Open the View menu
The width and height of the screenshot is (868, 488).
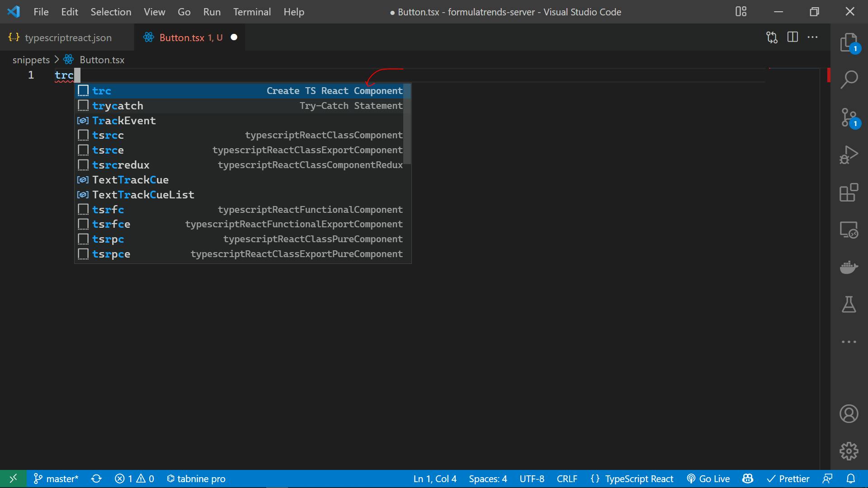click(x=154, y=12)
